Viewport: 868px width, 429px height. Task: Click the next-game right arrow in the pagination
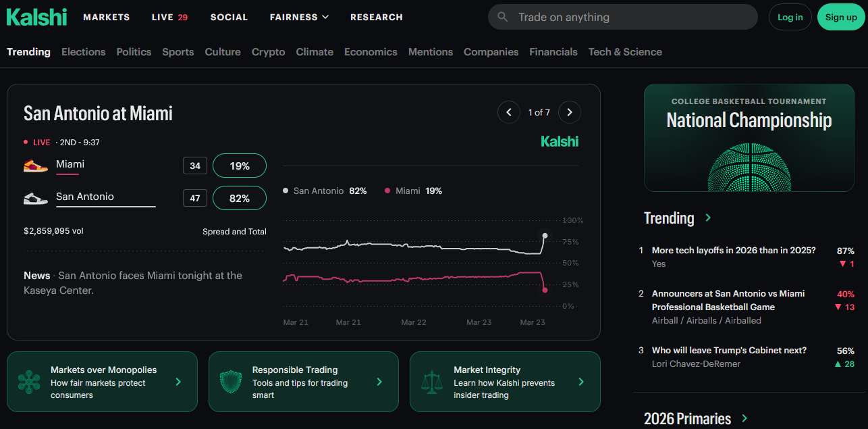[x=569, y=112]
